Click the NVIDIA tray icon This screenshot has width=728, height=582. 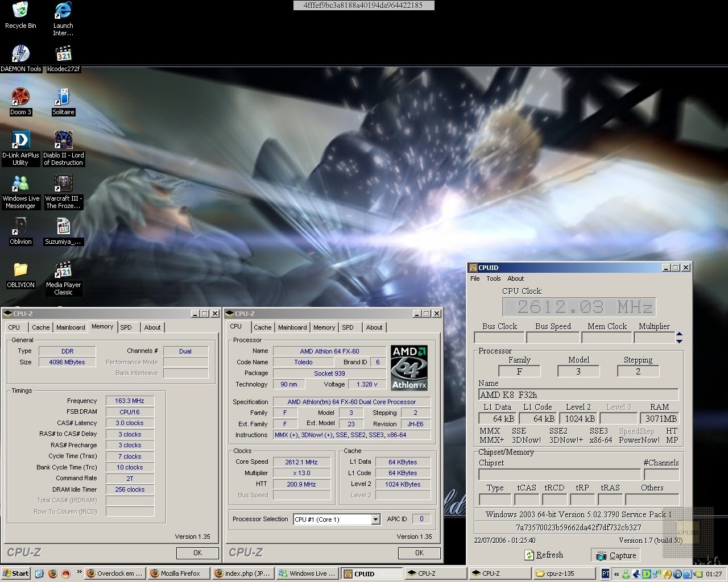tap(697, 574)
